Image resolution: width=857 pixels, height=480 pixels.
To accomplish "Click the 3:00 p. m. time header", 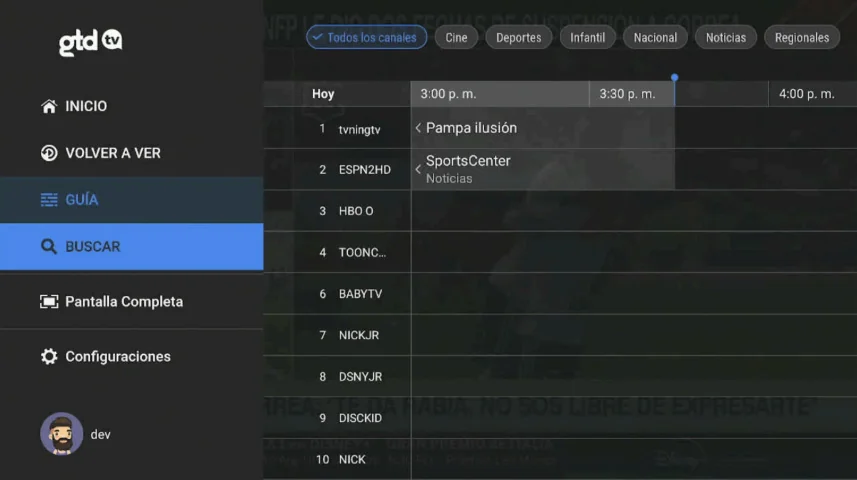I will click(448, 94).
